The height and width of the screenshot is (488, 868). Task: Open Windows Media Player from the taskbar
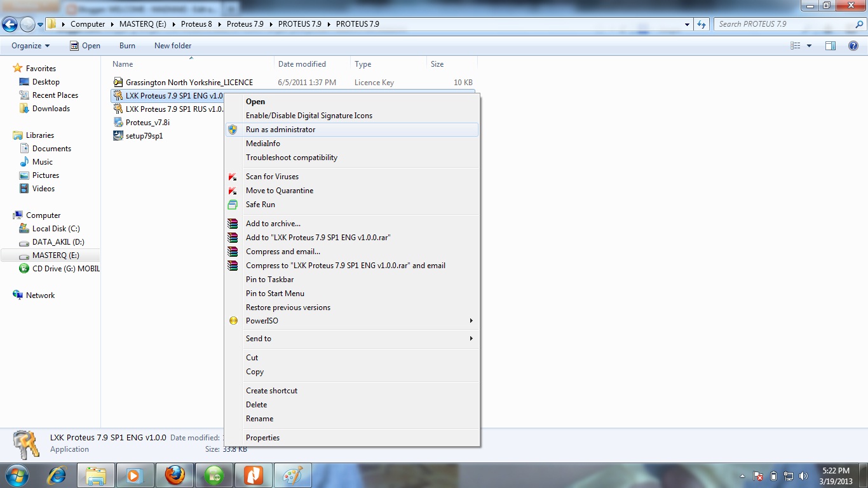point(135,475)
